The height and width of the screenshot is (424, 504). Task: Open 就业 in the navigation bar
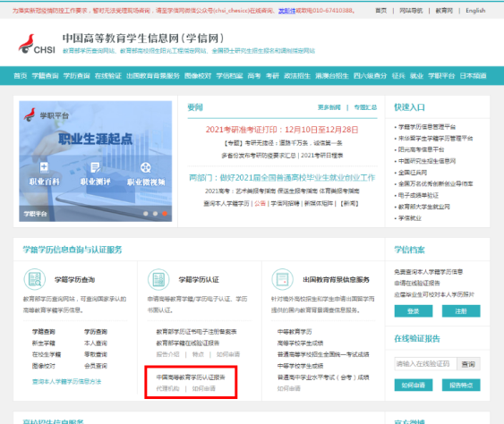416,76
